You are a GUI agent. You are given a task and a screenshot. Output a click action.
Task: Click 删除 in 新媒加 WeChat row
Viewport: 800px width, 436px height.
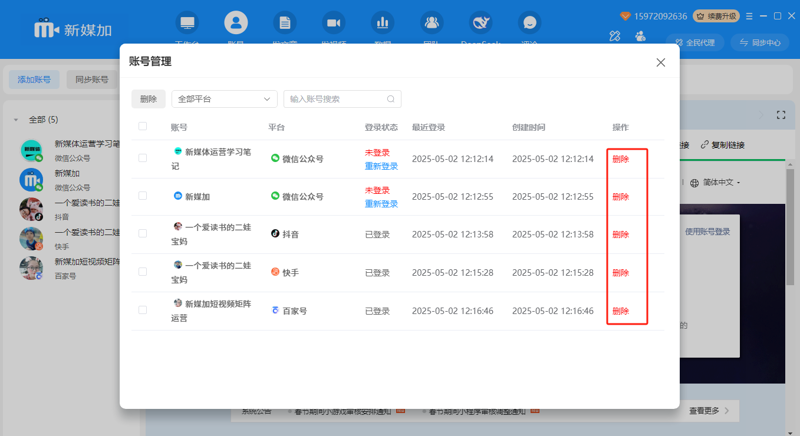pyautogui.click(x=620, y=196)
